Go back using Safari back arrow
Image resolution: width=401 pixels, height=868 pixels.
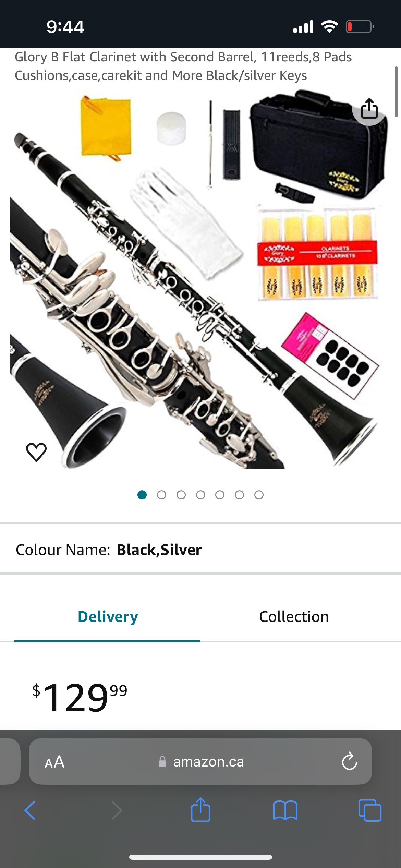(30, 810)
